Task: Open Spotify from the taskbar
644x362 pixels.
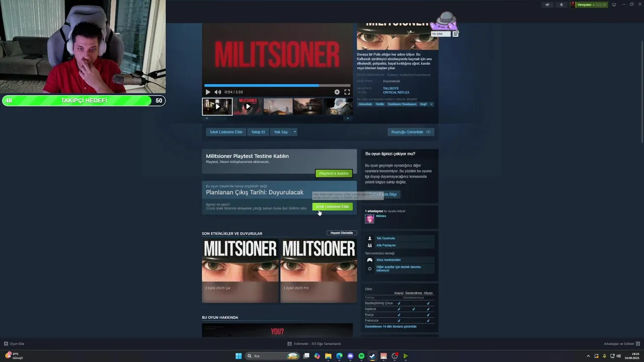Action: click(x=361, y=356)
